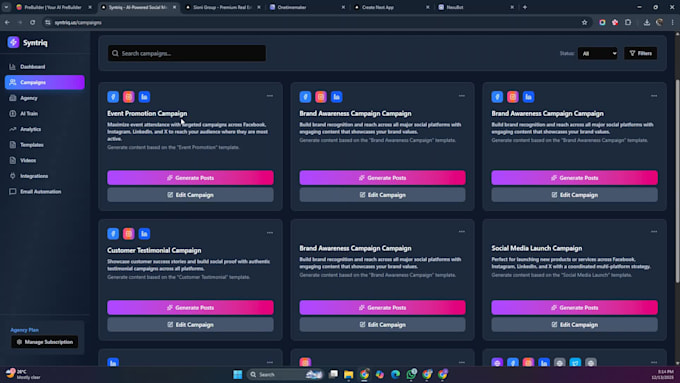Expand the browser tab search chevron
Viewport: 680px width, 383px height.
click(7, 7)
